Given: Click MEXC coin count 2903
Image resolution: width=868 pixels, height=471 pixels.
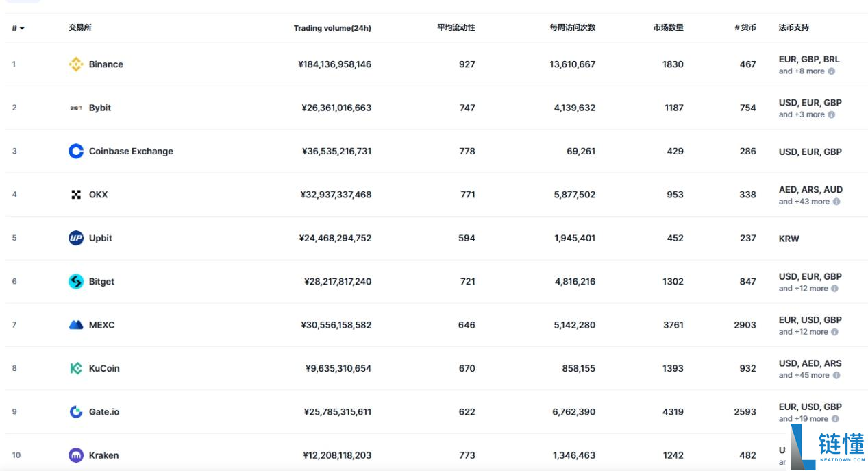Looking at the screenshot, I should [x=745, y=325].
